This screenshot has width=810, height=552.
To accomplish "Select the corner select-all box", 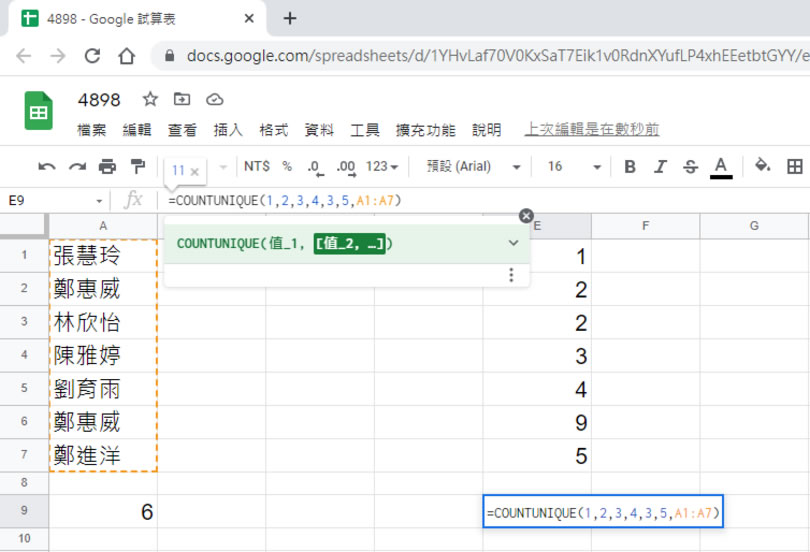I will tap(24, 226).
